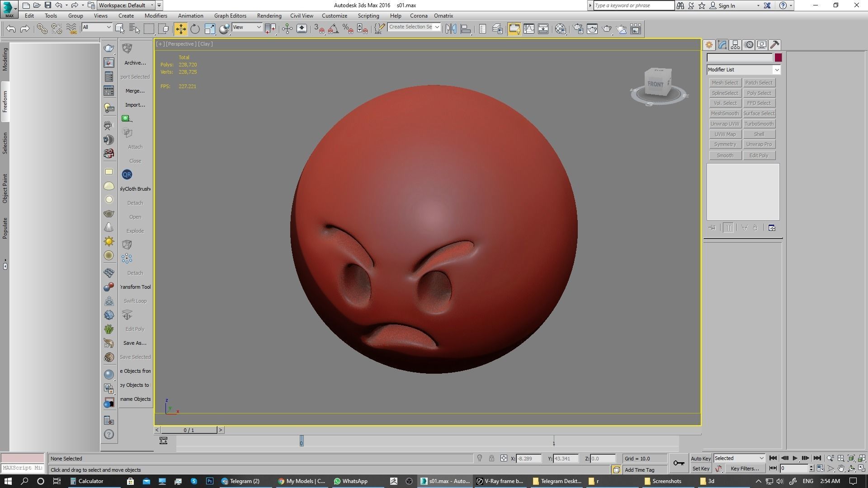Click the Render Production teapot
The image size is (868, 488).
point(607,29)
